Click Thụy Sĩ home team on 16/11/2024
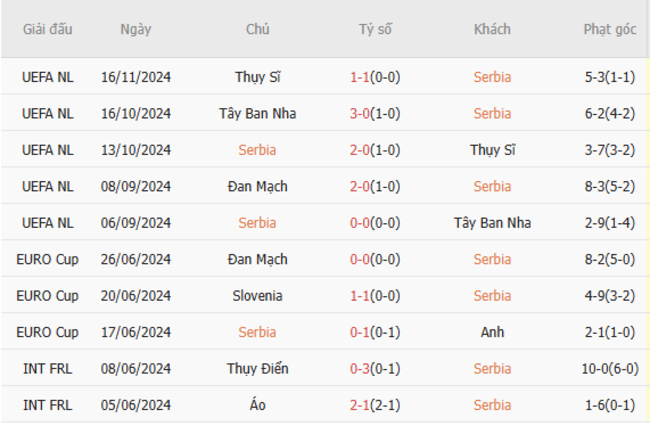This screenshot has height=426, width=650. (x=257, y=77)
